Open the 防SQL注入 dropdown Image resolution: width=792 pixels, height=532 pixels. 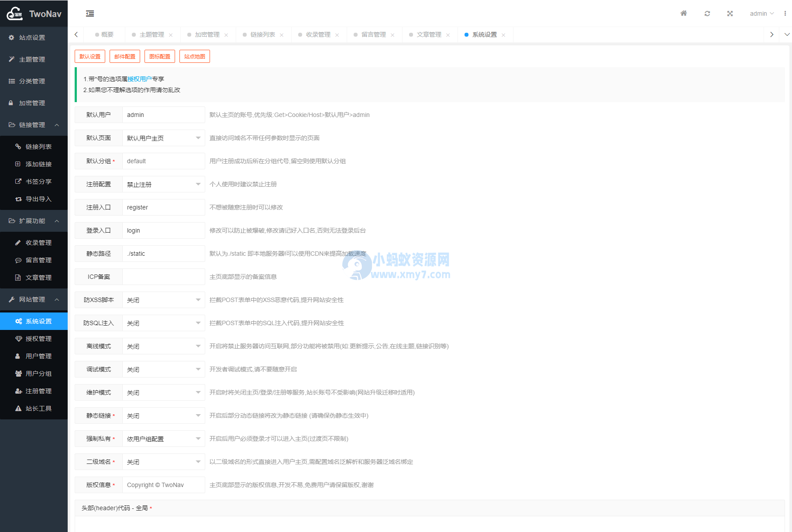164,323
